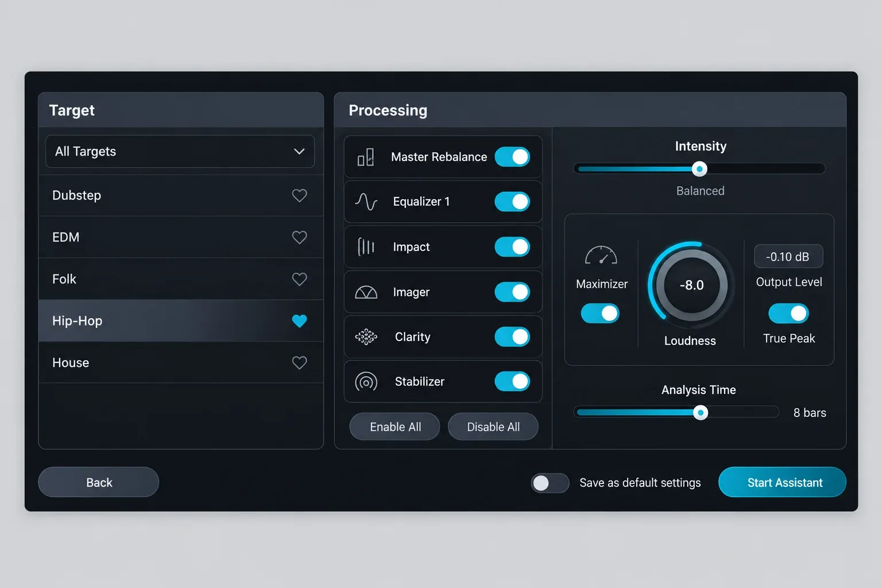The image size is (882, 588).
Task: Click the Save as default settings text
Action: [640, 483]
